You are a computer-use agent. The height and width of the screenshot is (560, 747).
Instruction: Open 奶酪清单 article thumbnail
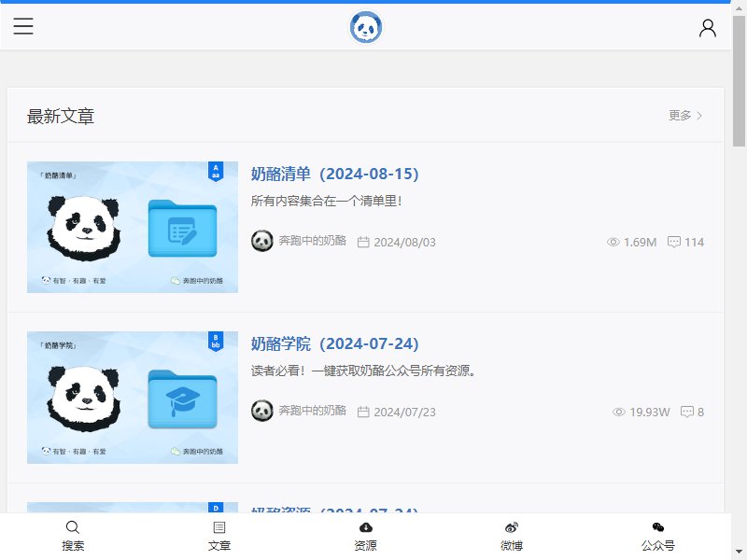coord(133,227)
